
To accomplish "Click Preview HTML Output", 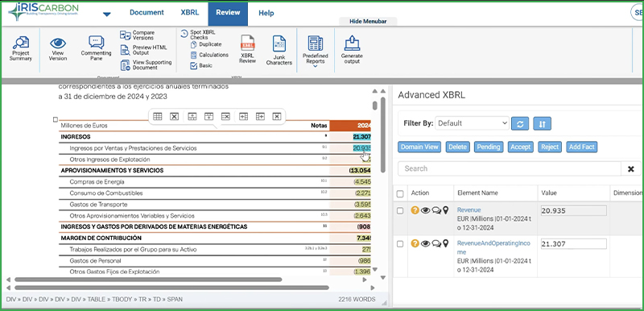I will [x=144, y=50].
